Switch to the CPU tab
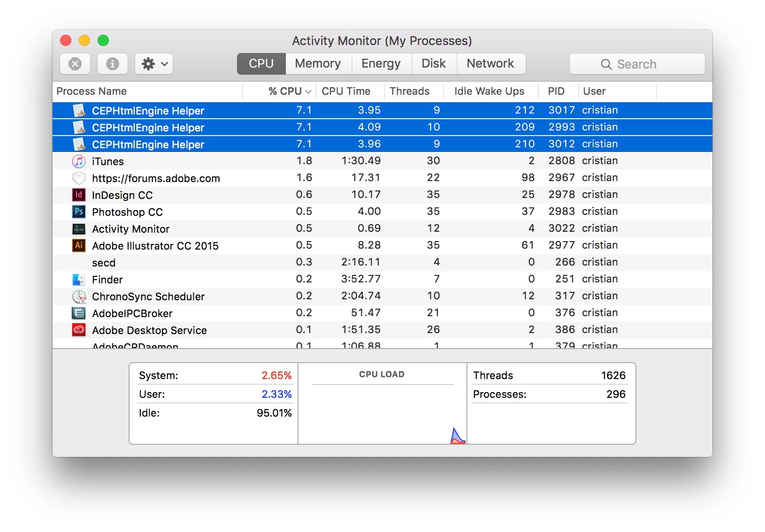The image size is (765, 532). pos(261,64)
